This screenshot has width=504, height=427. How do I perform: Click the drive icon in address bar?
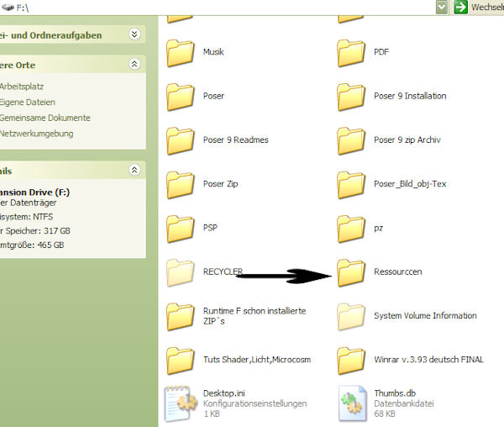click(x=8, y=7)
